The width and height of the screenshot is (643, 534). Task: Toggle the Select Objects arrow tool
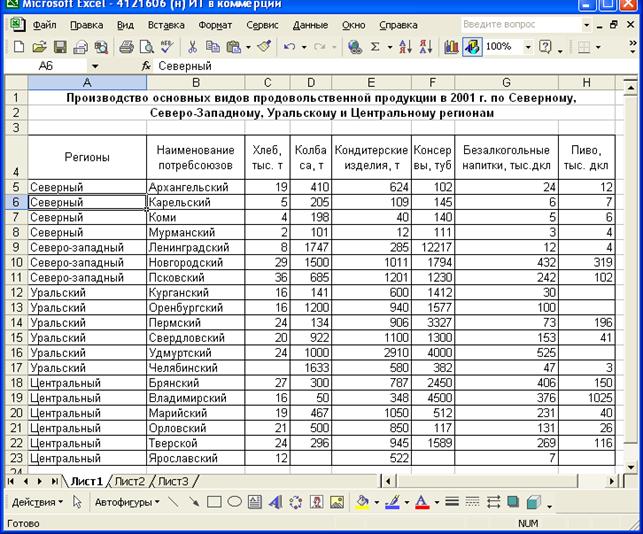77,502
